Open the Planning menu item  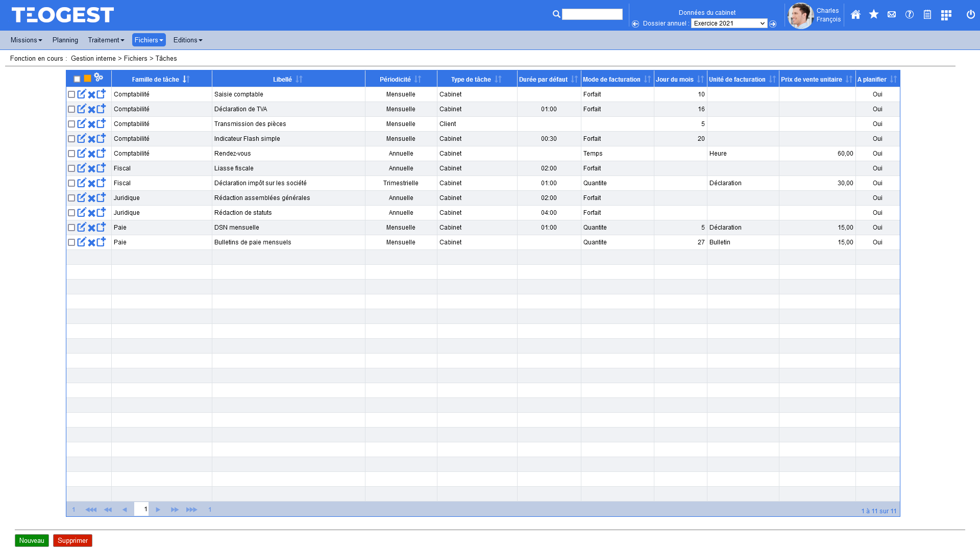pyautogui.click(x=65, y=40)
